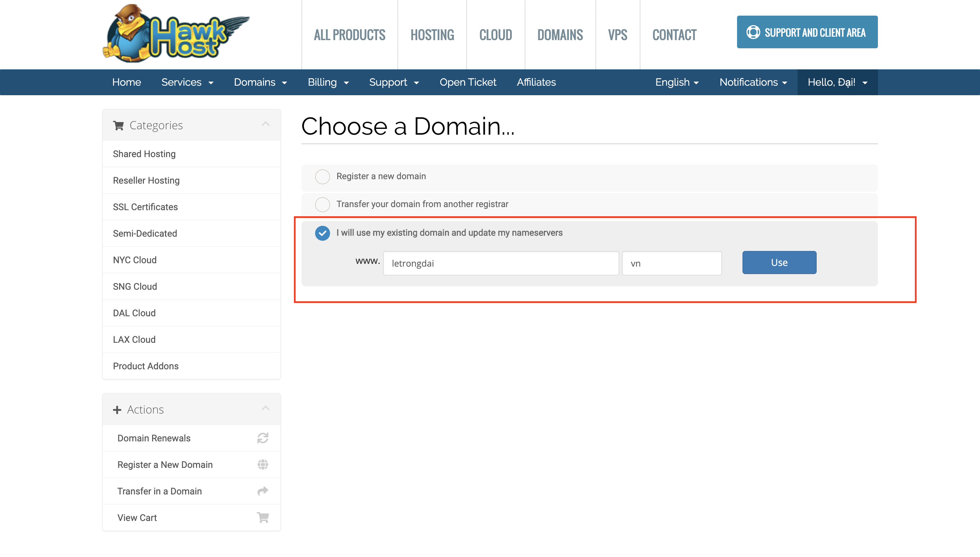The width and height of the screenshot is (980, 557).
Task: Expand the Notifications dropdown menu
Action: point(752,82)
